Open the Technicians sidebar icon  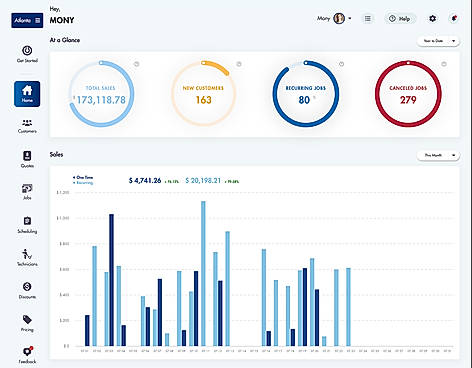27,254
